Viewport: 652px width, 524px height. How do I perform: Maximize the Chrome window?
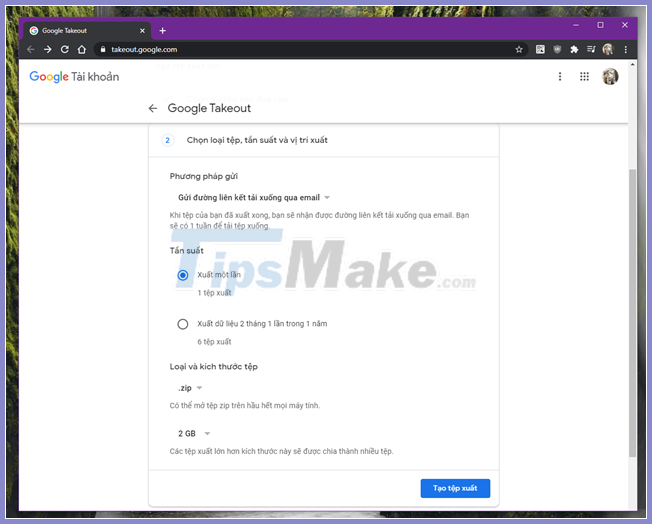[600, 25]
